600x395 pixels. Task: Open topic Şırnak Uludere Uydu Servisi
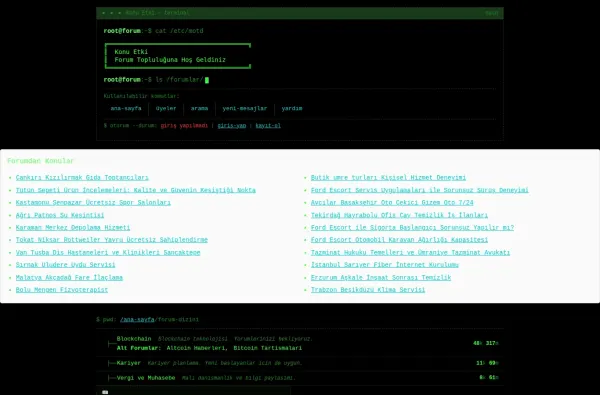[x=65, y=264]
